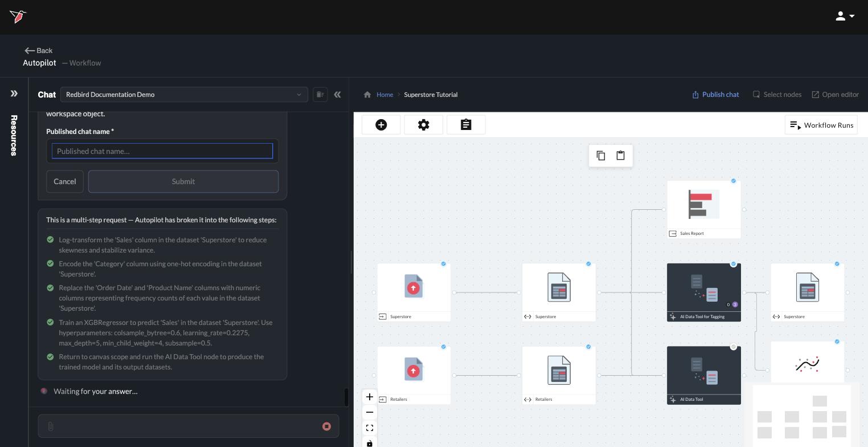Click the Redbird hummingbird logo
The image size is (868, 447).
coord(18,17)
